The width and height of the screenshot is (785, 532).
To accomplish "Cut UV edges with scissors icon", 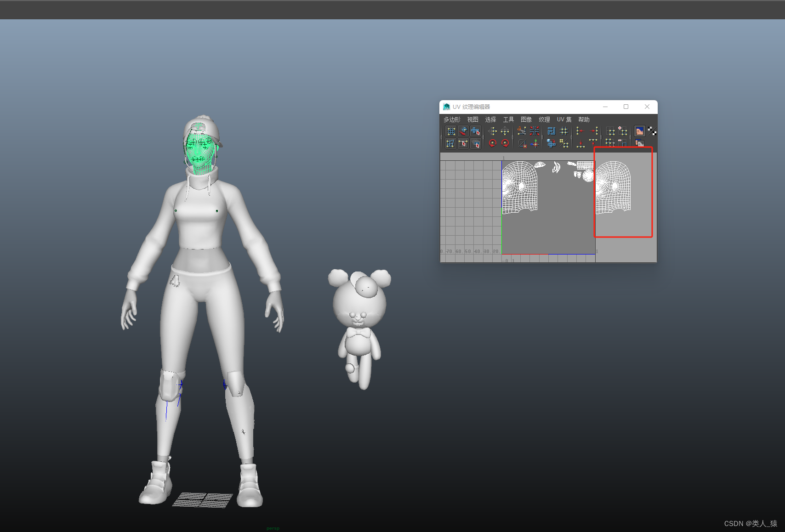I will 522,131.
